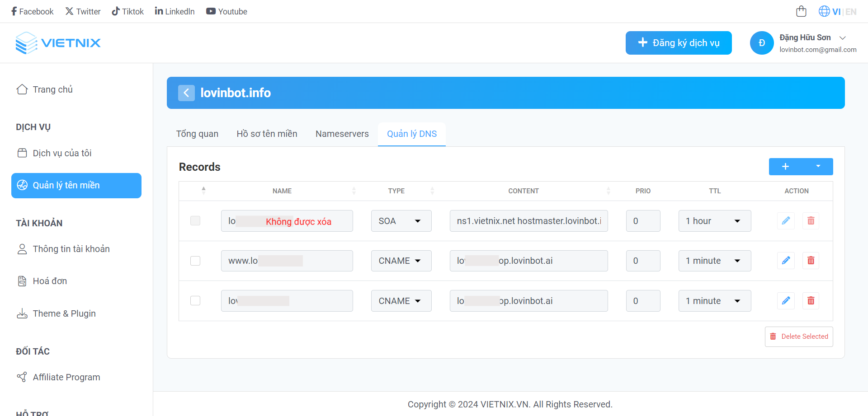Viewport: 868px width, 416px height.
Task: Open the 1 hour TTL dropdown
Action: [x=714, y=221]
